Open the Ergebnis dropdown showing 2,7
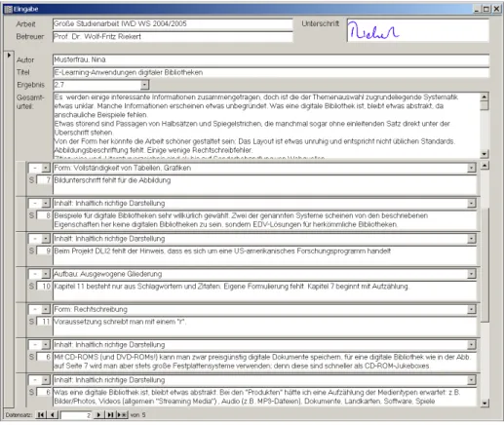This screenshot has width=504, height=425. pos(144,85)
